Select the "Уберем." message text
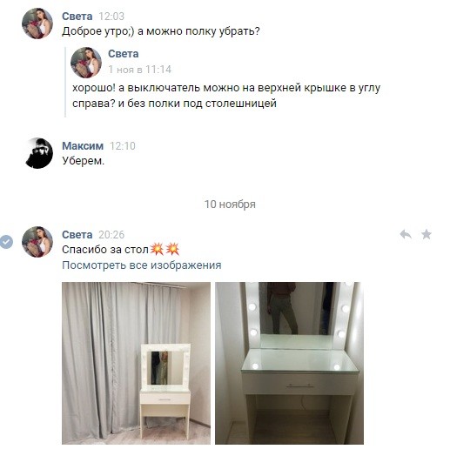Viewport: 450px width, 476px height. tap(84, 161)
